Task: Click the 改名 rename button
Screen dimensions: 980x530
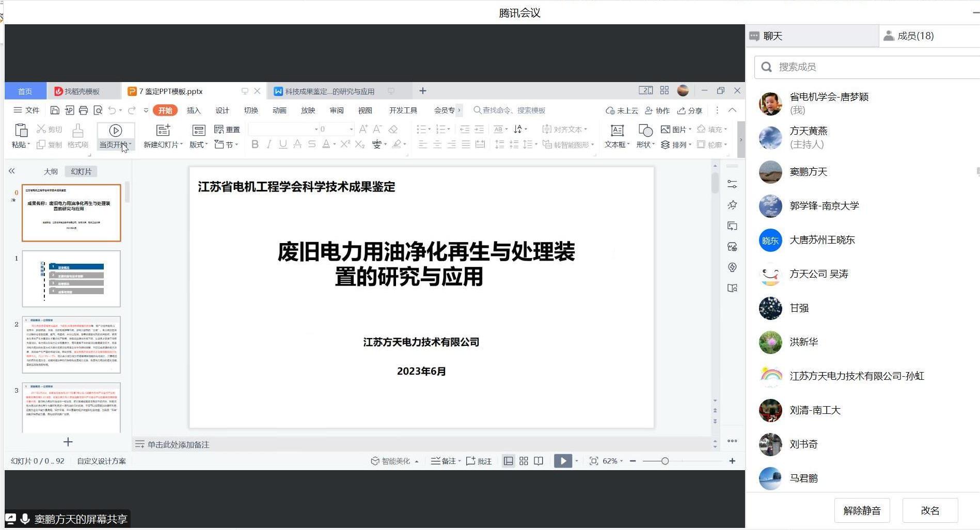Action: (x=930, y=510)
